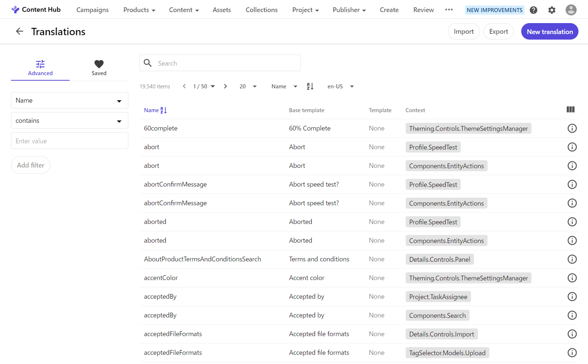
Task: Open the help question mark icon
Action: (x=533, y=10)
